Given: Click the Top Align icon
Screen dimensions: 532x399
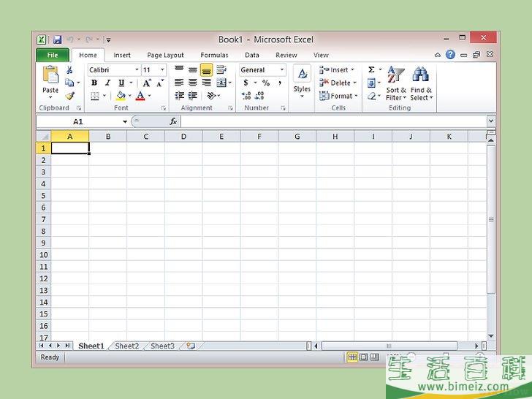Looking at the screenshot, I should tap(179, 70).
